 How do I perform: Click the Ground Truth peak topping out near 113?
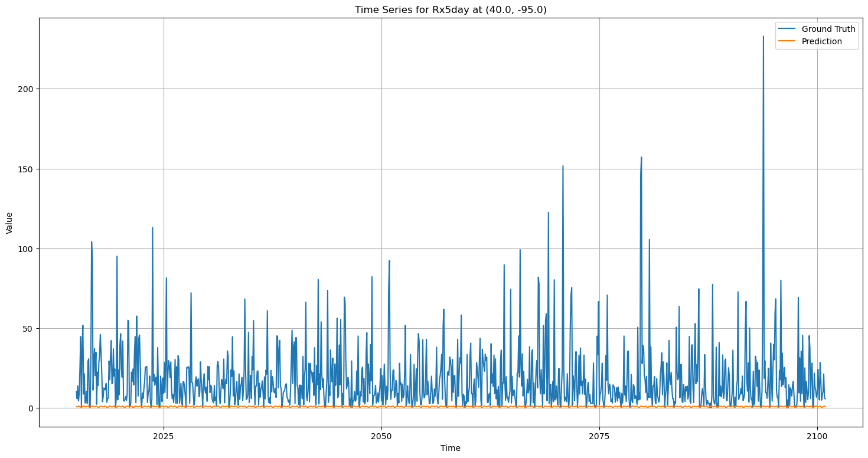pos(152,228)
